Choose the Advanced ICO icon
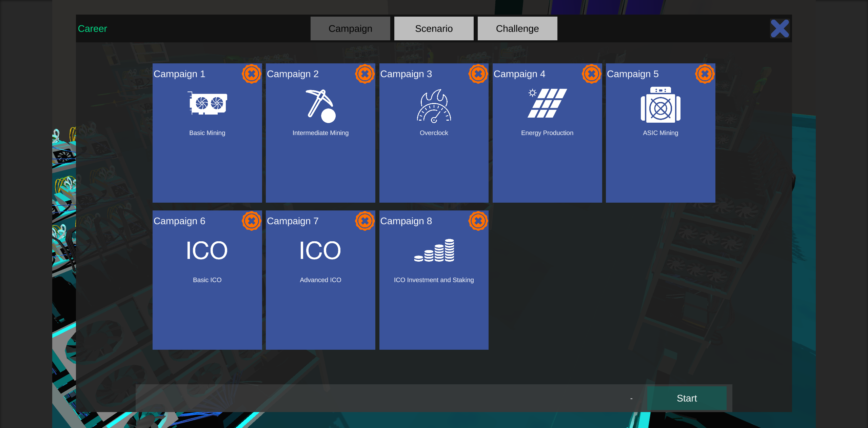This screenshot has width=868, height=428. [320, 250]
